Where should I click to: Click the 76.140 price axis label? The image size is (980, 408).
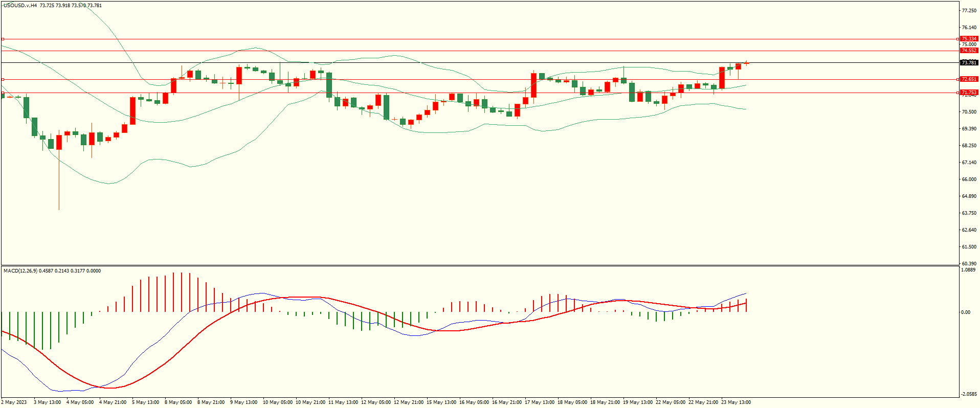969,28
